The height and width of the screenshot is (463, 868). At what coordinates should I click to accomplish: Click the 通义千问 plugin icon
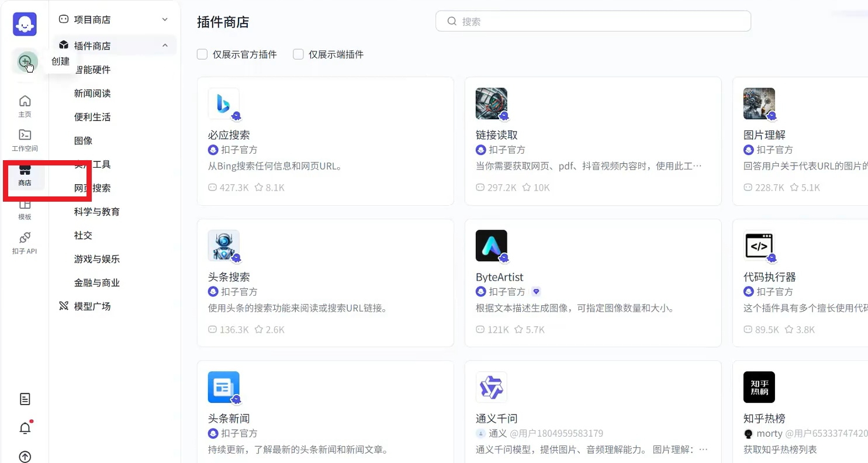492,387
